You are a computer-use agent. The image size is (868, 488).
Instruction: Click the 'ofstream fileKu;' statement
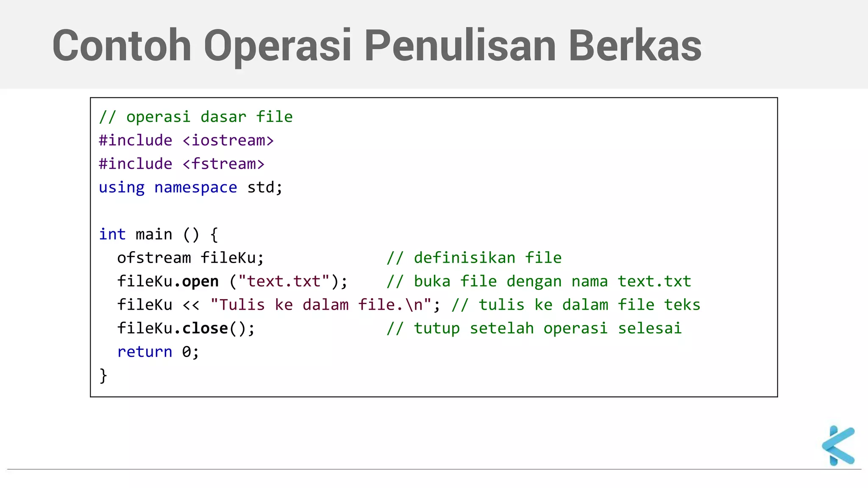[191, 258]
